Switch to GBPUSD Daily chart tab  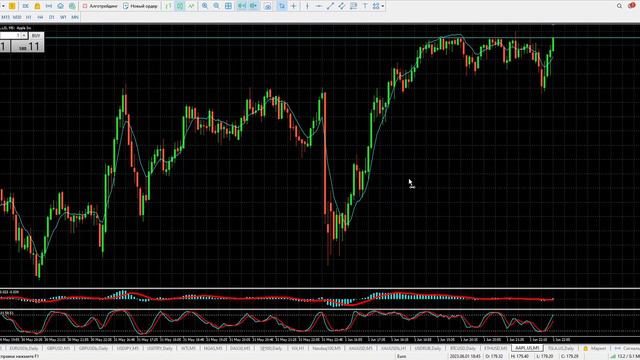(93, 348)
